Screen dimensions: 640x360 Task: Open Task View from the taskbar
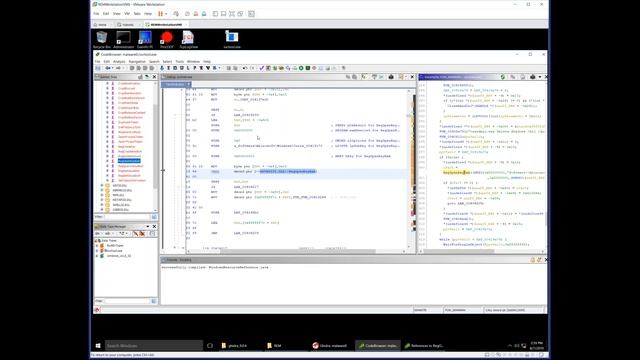tap(210, 346)
